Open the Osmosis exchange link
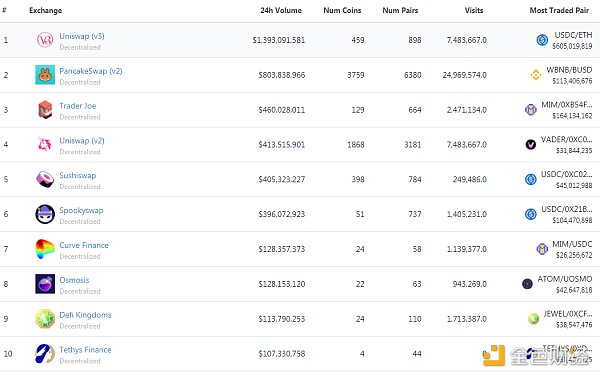The height and width of the screenshot is (377, 600). (74, 280)
